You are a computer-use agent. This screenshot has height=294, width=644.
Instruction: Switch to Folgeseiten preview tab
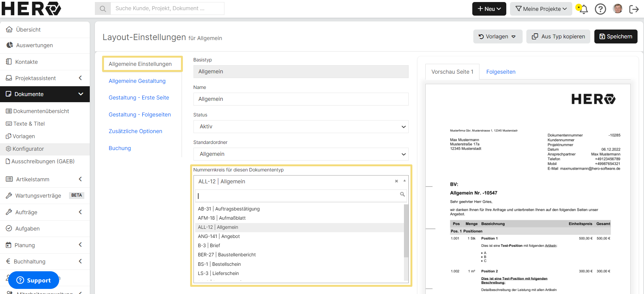tap(501, 72)
